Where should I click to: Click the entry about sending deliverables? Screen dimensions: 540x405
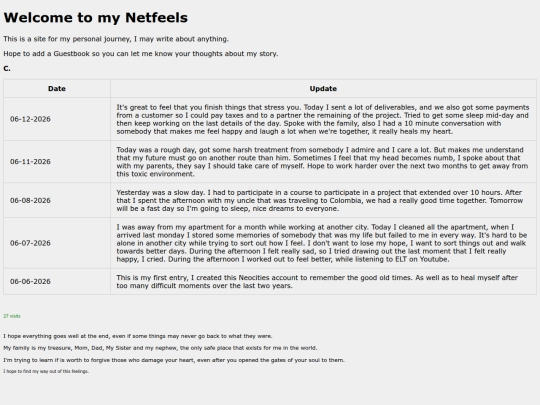pyautogui.click(x=323, y=119)
